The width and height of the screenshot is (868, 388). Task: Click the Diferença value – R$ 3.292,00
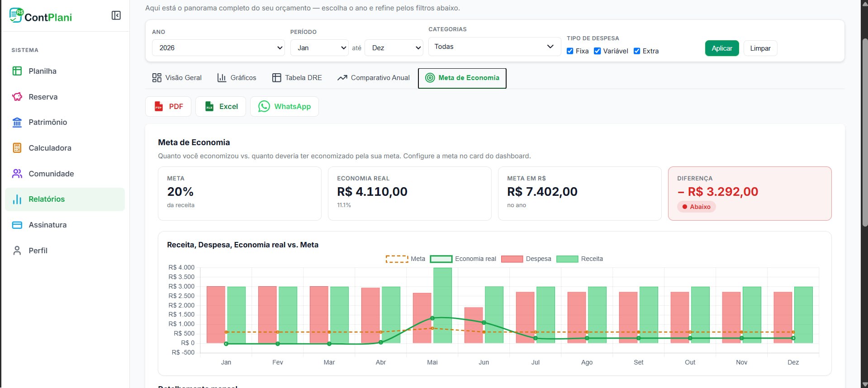pyautogui.click(x=718, y=192)
